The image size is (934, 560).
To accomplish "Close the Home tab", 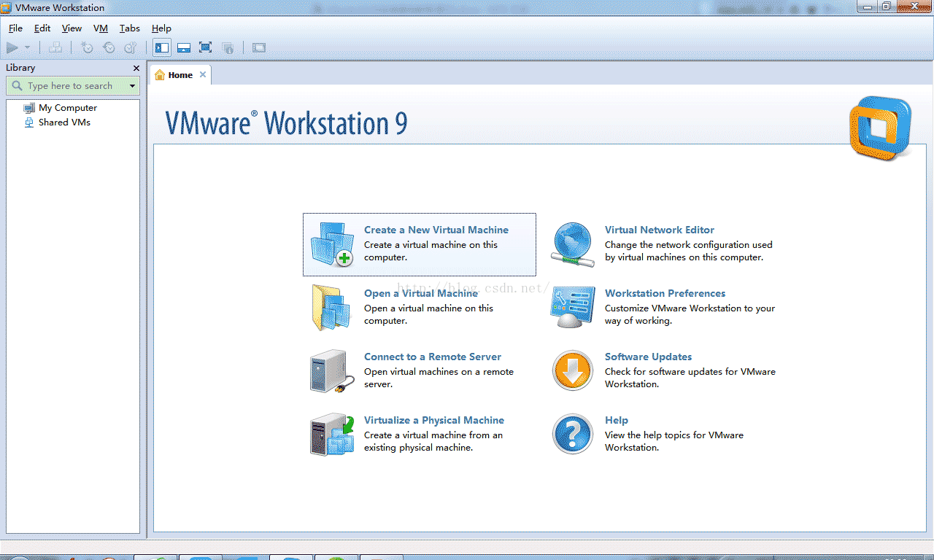I will (x=203, y=74).
